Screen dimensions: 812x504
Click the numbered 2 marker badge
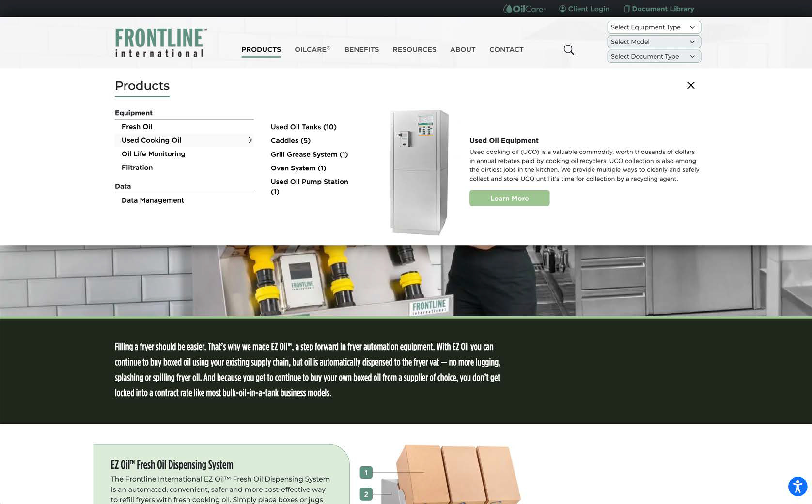[x=366, y=494]
